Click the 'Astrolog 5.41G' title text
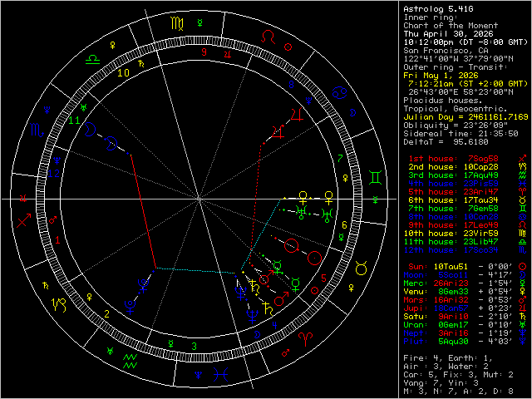The width and height of the screenshot is (532, 399). coord(438,9)
